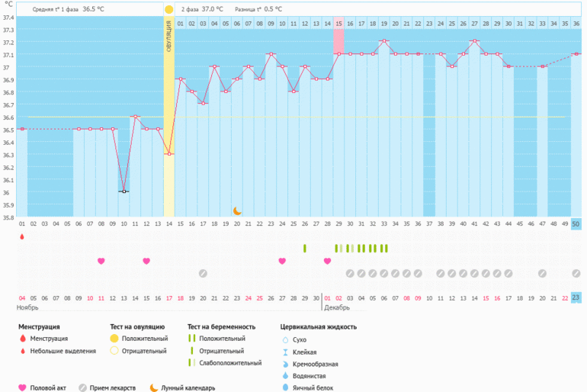
Task: Click the red menstruation drop on cycle day 01
Action: click(x=22, y=236)
